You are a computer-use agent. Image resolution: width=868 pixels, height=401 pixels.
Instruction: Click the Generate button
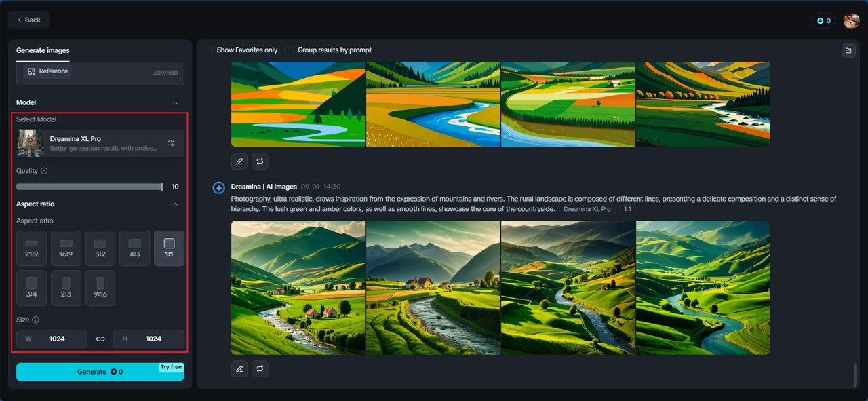click(x=100, y=372)
